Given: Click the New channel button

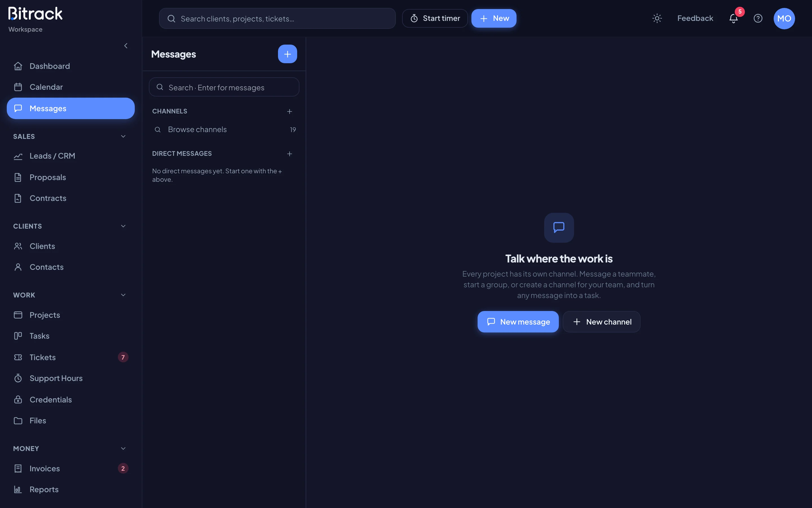Looking at the screenshot, I should (x=602, y=322).
